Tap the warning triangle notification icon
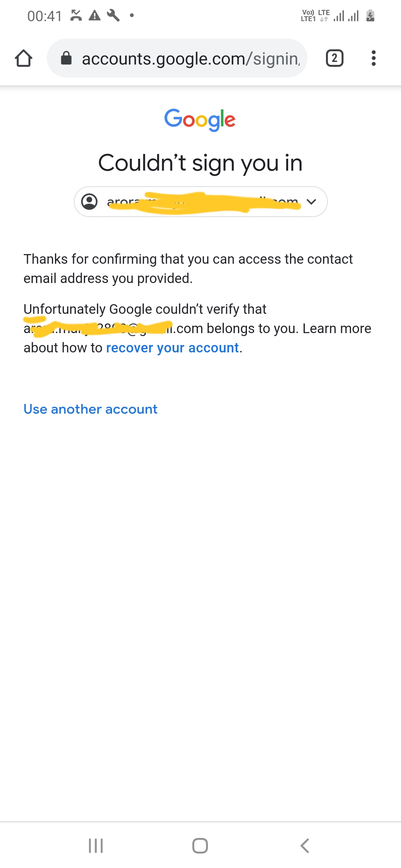Image resolution: width=401 pixels, height=868 pixels. (x=95, y=16)
